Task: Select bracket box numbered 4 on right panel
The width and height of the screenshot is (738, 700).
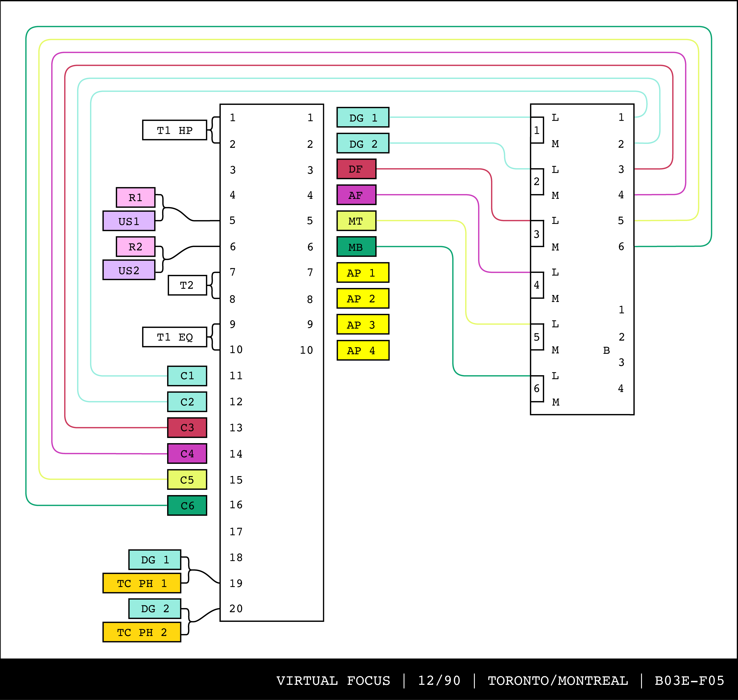Action: [x=537, y=285]
